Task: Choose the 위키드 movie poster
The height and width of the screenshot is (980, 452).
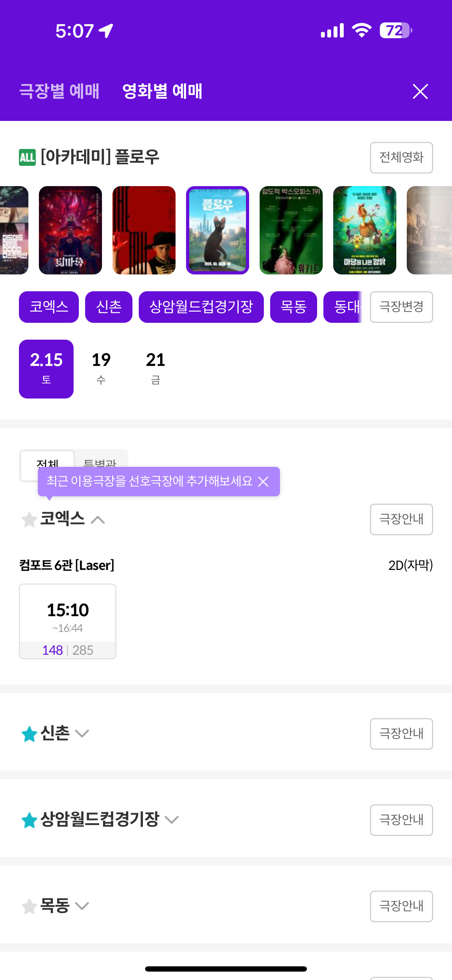Action: coord(291,230)
